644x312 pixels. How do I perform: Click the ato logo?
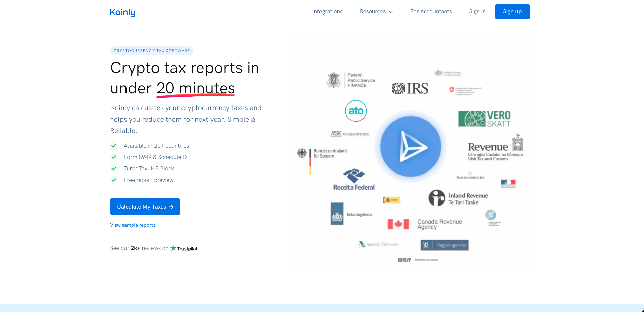click(356, 111)
